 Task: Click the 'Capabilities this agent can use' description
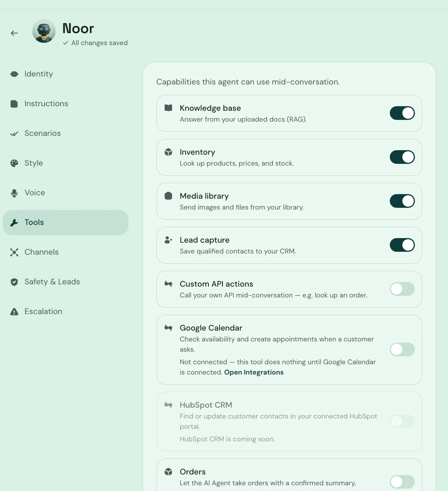point(248,82)
